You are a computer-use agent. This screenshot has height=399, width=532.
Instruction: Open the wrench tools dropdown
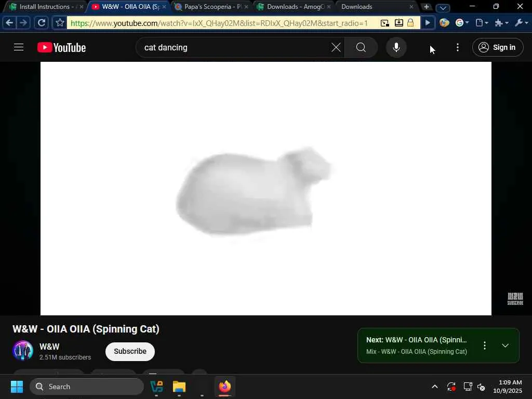click(x=521, y=23)
